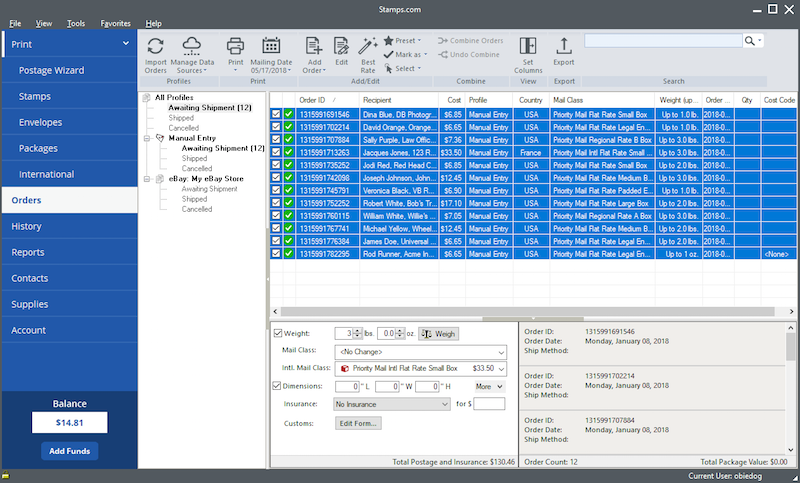Collapse the eBay My eBay Store tree node
Screen dimensions: 800x483
tap(147, 179)
